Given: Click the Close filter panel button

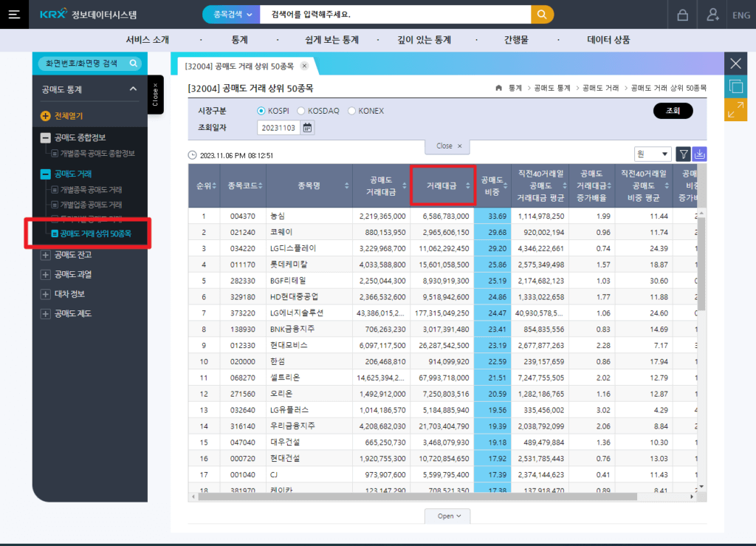Looking at the screenshot, I should 447,146.
